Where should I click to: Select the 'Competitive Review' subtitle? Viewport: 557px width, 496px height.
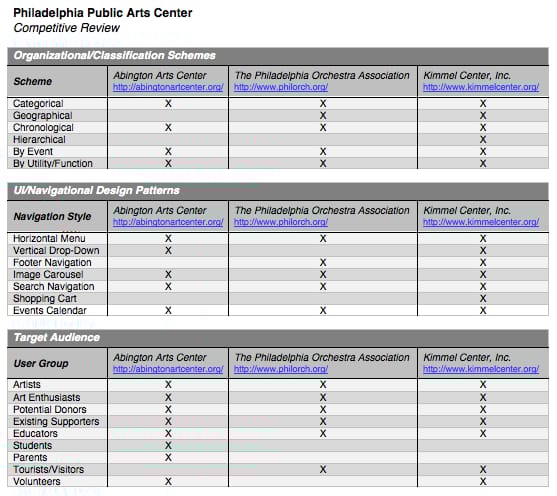[x=66, y=28]
